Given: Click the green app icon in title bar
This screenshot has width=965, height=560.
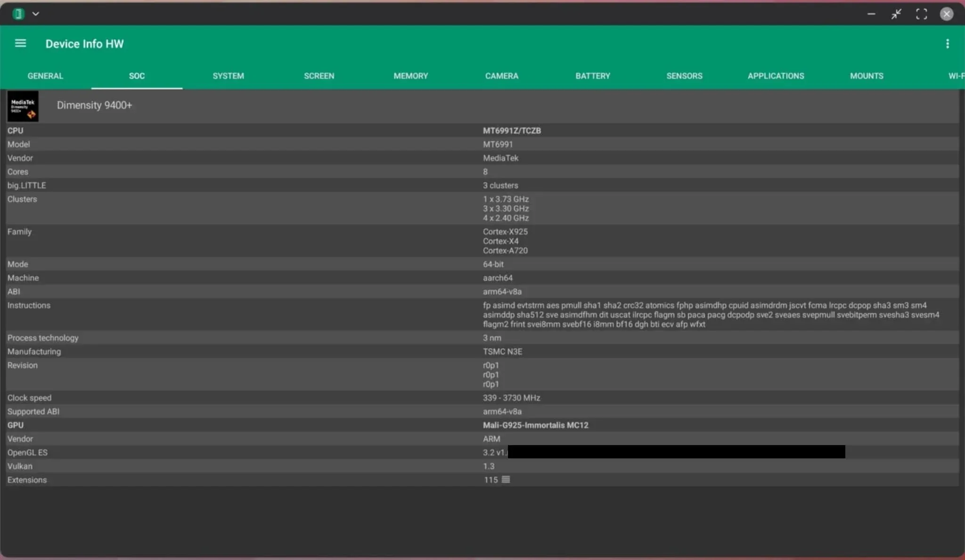Looking at the screenshot, I should pos(18,14).
